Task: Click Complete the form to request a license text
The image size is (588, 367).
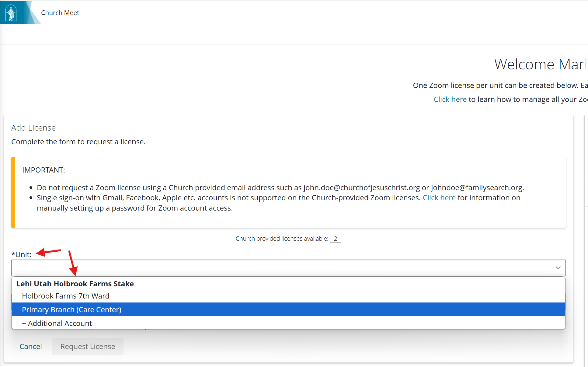Action: [78, 142]
